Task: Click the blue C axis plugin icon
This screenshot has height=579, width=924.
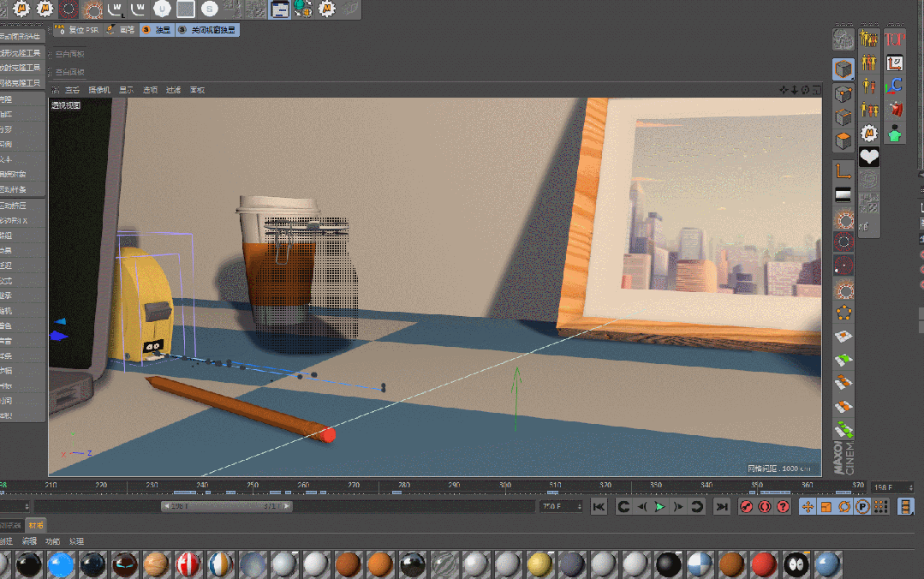Action: (x=894, y=87)
